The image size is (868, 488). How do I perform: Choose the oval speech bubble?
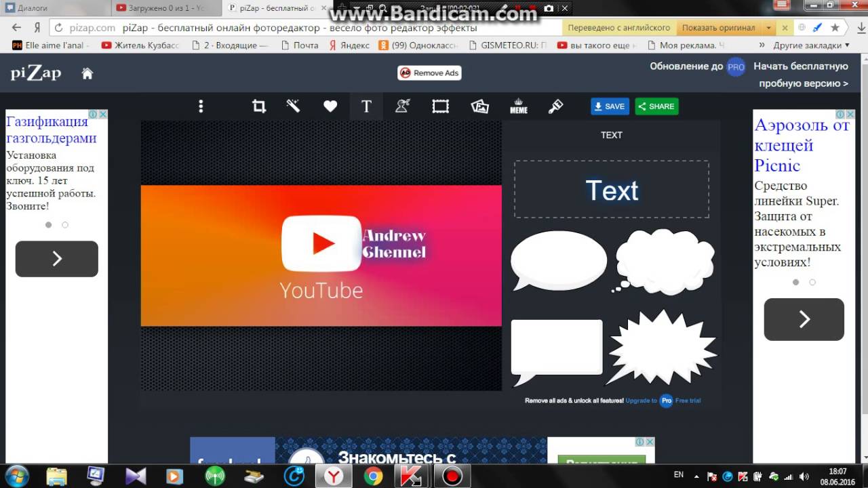tap(558, 261)
